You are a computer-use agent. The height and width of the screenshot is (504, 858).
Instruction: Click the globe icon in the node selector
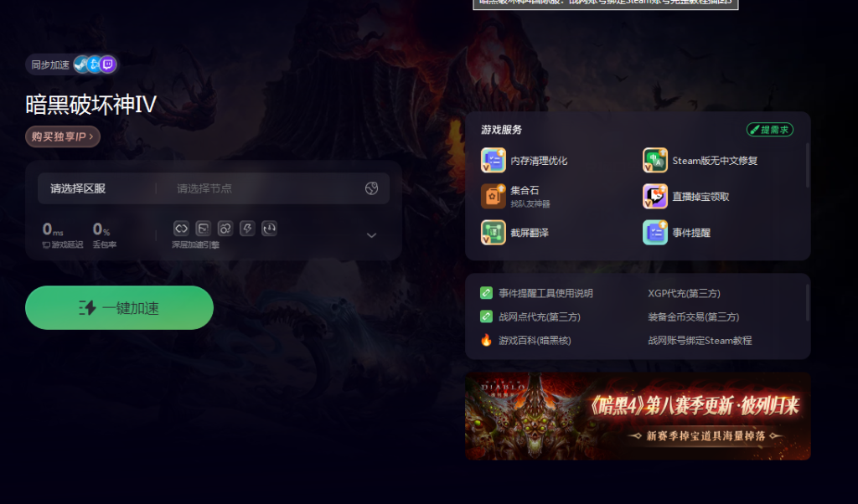coord(371,188)
